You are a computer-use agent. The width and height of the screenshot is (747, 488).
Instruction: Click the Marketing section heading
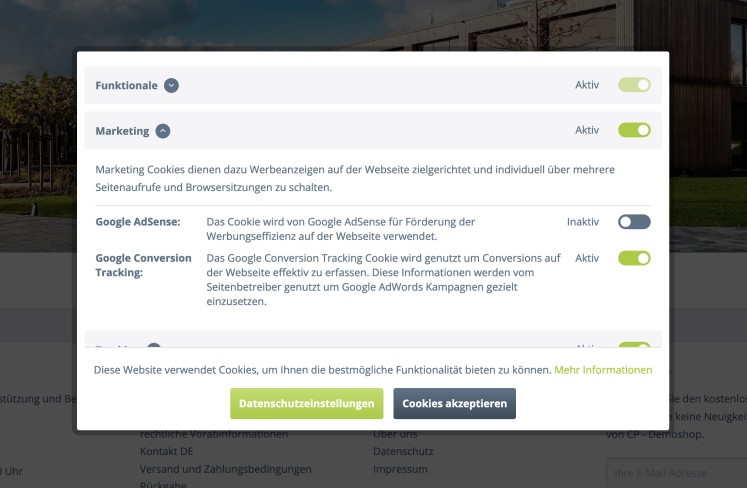pos(122,130)
